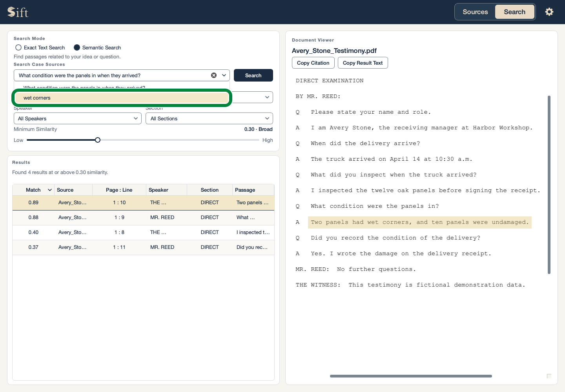Select the 0.89 match result row
565x392 pixels.
[x=143, y=203]
